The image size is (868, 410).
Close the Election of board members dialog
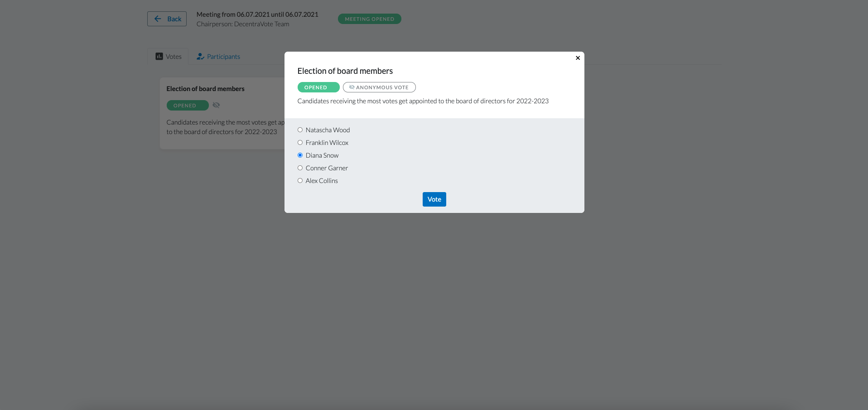point(578,58)
